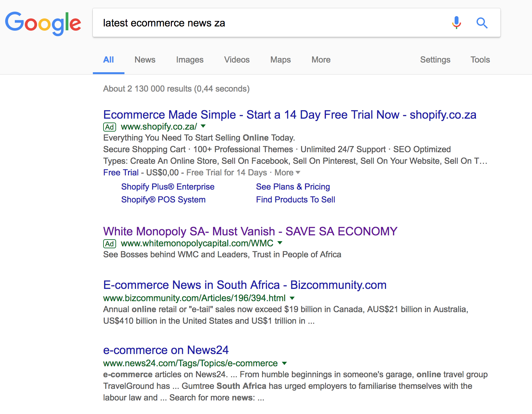Image resolution: width=532 pixels, height=414 pixels.
Task: Expand arrow next to whitemonopolycapital.com/WMC URL
Action: 280,243
